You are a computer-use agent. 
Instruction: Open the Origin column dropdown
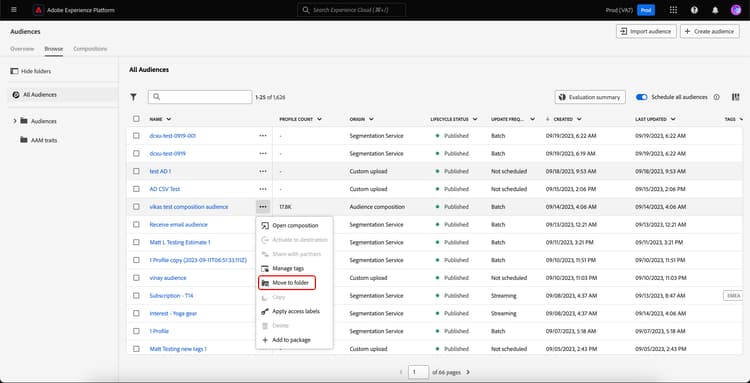(x=371, y=119)
